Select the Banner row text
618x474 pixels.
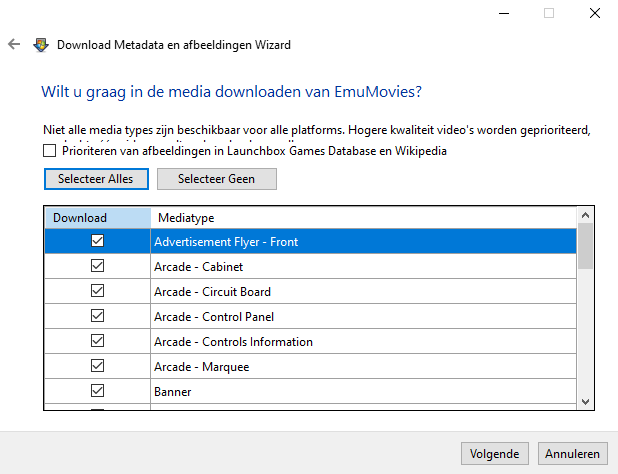coord(173,392)
